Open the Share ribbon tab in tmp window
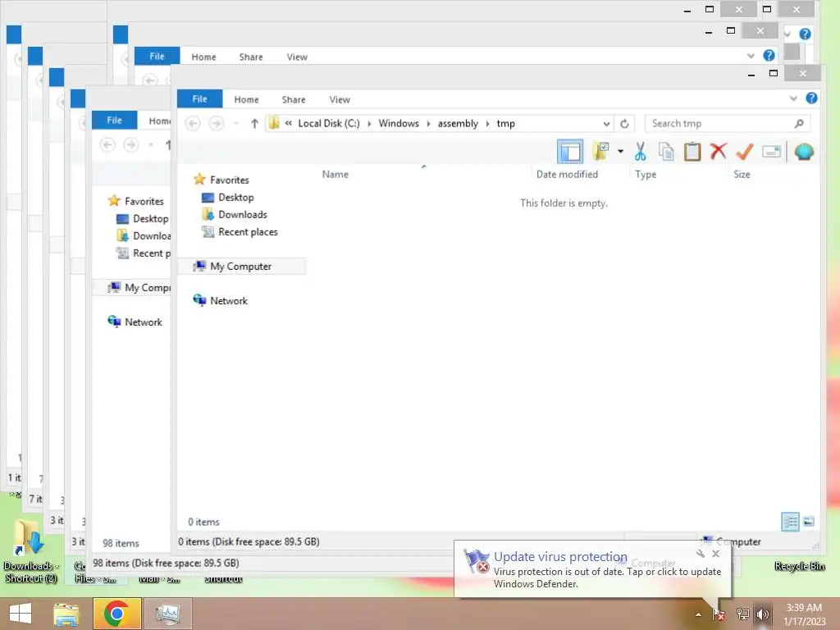The width and height of the screenshot is (840, 630). pyautogui.click(x=294, y=99)
